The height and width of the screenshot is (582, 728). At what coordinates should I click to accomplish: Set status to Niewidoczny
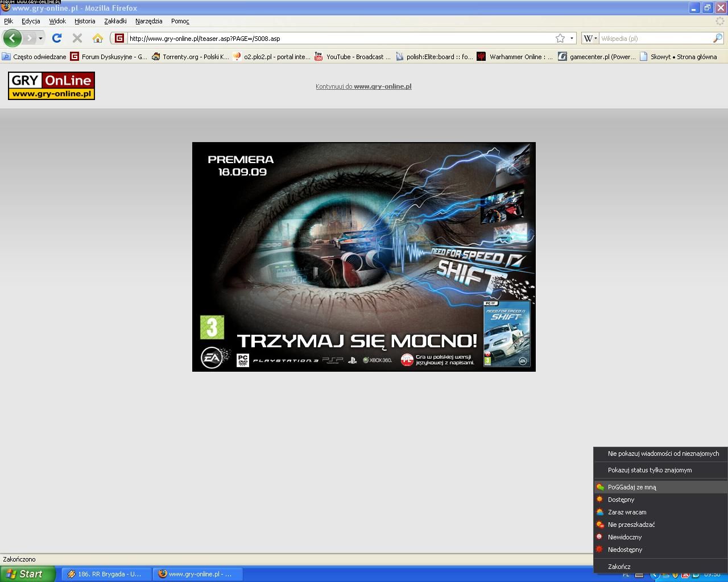pos(624,537)
